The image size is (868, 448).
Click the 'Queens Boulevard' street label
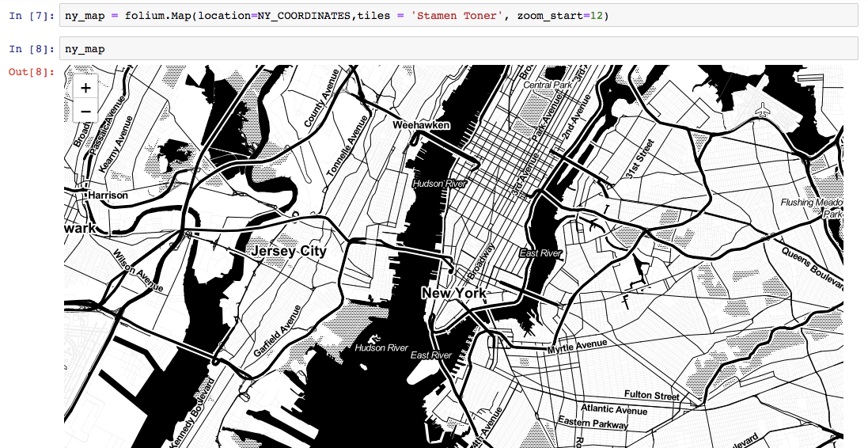tap(813, 268)
